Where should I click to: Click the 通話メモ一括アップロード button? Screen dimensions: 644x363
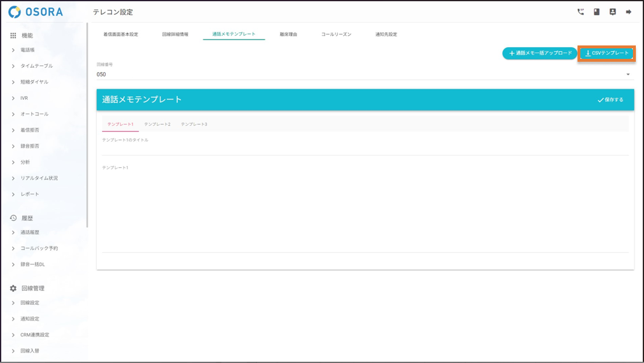click(540, 53)
